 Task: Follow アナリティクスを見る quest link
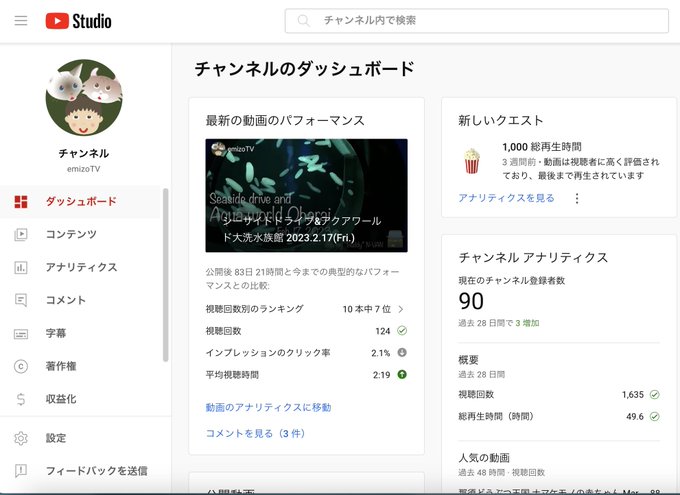click(507, 198)
